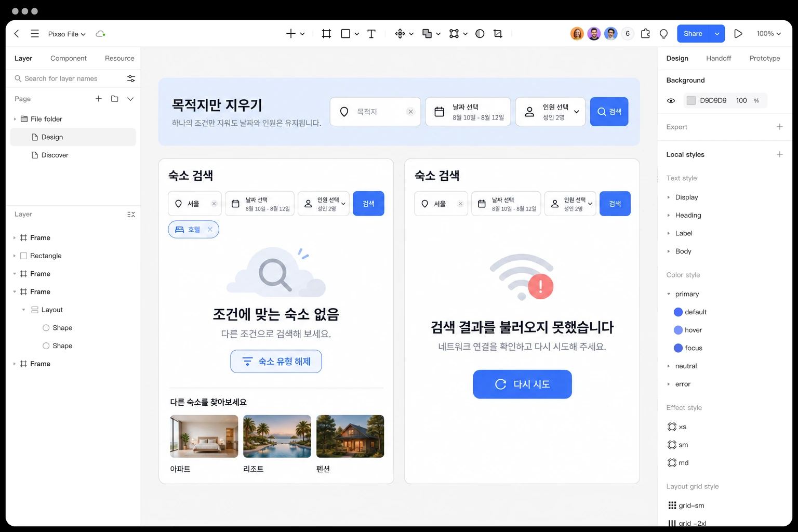Open the hamburger main menu

click(35, 34)
